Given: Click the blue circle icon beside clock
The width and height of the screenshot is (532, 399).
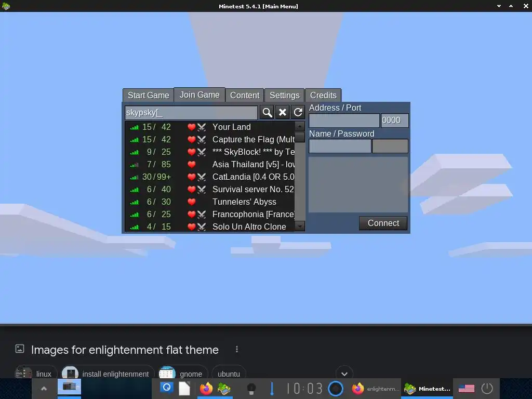Looking at the screenshot, I should (x=336, y=389).
